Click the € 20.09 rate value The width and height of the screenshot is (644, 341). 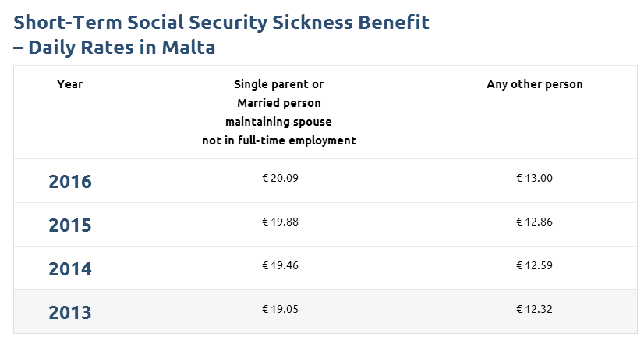[x=280, y=178]
